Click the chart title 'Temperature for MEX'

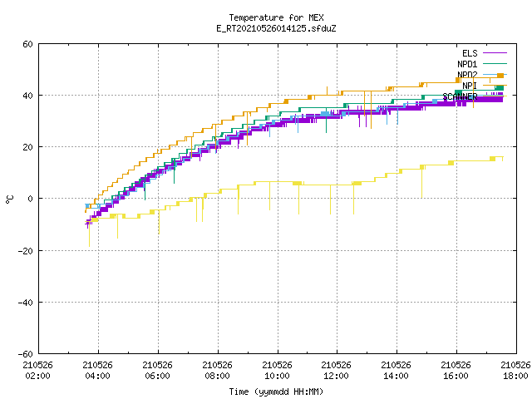pos(276,17)
